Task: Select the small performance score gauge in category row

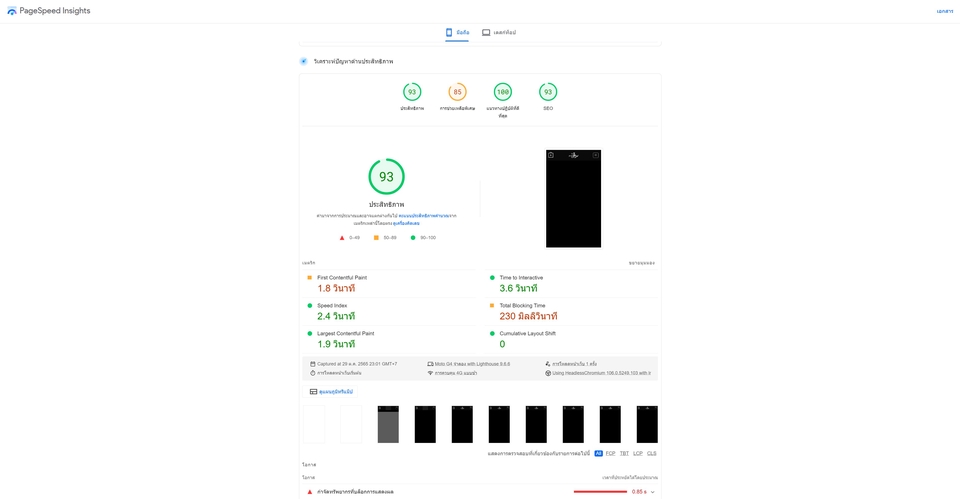Action: 412,92
